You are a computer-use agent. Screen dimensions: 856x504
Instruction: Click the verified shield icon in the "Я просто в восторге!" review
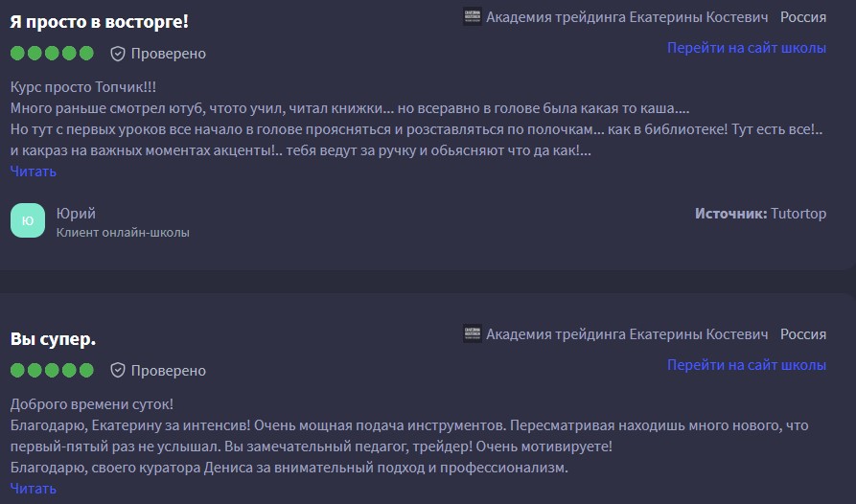pyautogui.click(x=118, y=54)
